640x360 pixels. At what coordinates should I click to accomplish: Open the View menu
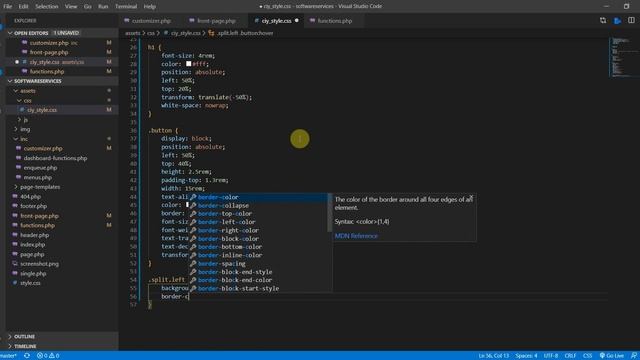tap(71, 7)
